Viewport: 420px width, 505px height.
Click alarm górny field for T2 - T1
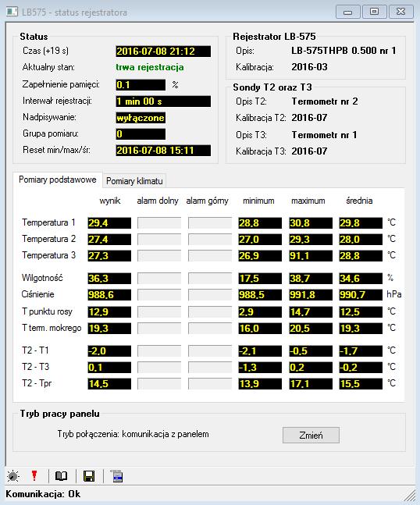(x=210, y=350)
